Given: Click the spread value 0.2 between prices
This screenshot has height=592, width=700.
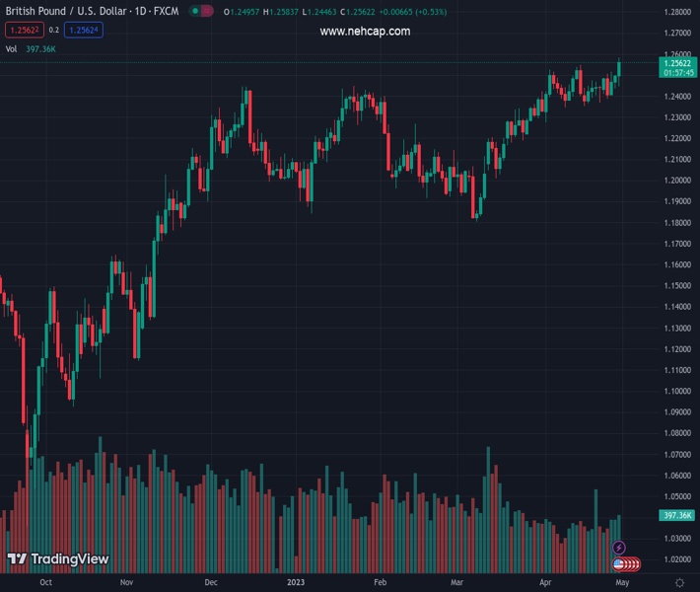Looking at the screenshot, I should [x=53, y=30].
